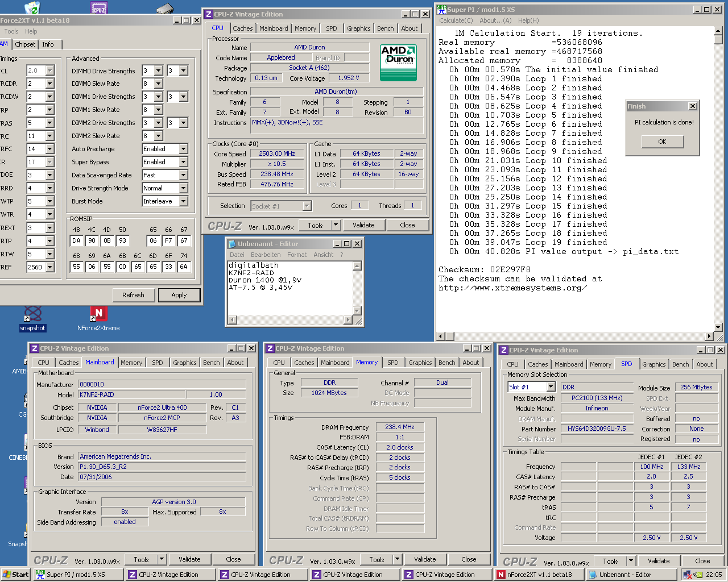Switch to the Caches tab in top CPU-Z
Image resolution: width=728 pixels, height=582 pixels.
click(243, 28)
